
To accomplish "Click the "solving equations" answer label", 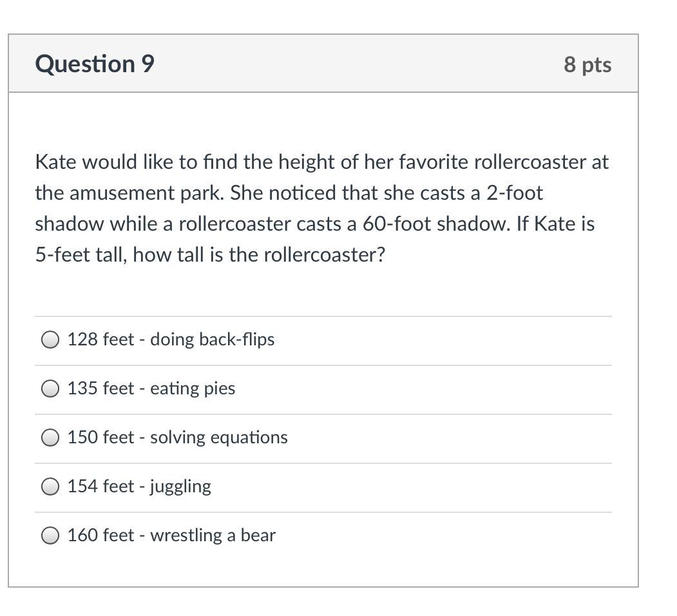I will (x=219, y=438).
